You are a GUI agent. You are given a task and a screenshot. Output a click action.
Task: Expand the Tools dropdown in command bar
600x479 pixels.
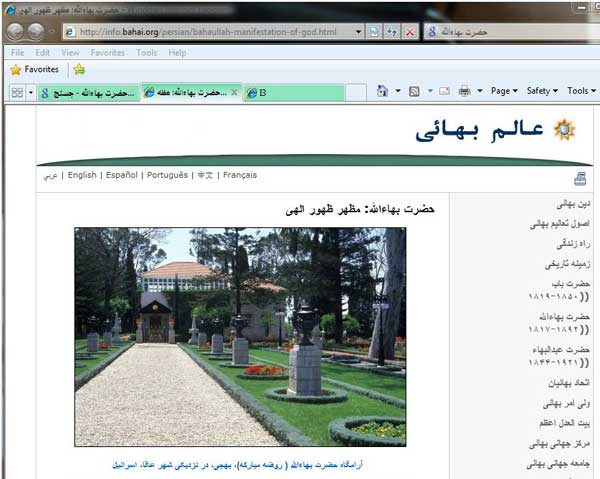(579, 91)
